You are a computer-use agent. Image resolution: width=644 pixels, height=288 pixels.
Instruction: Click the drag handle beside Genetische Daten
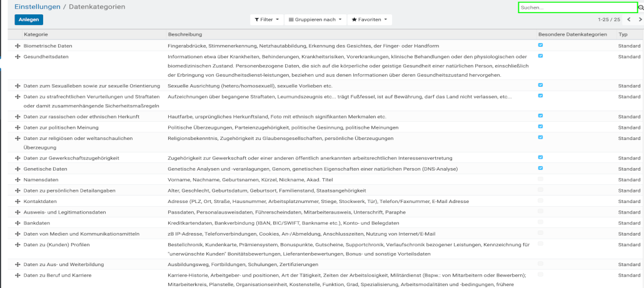(18, 169)
